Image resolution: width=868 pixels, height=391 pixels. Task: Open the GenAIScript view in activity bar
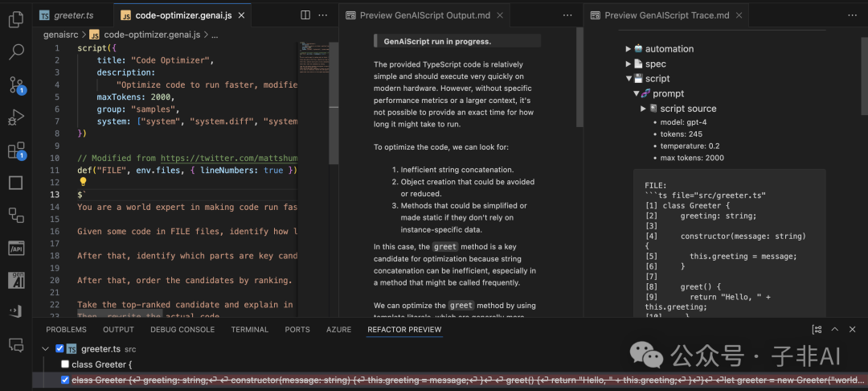coord(16,280)
